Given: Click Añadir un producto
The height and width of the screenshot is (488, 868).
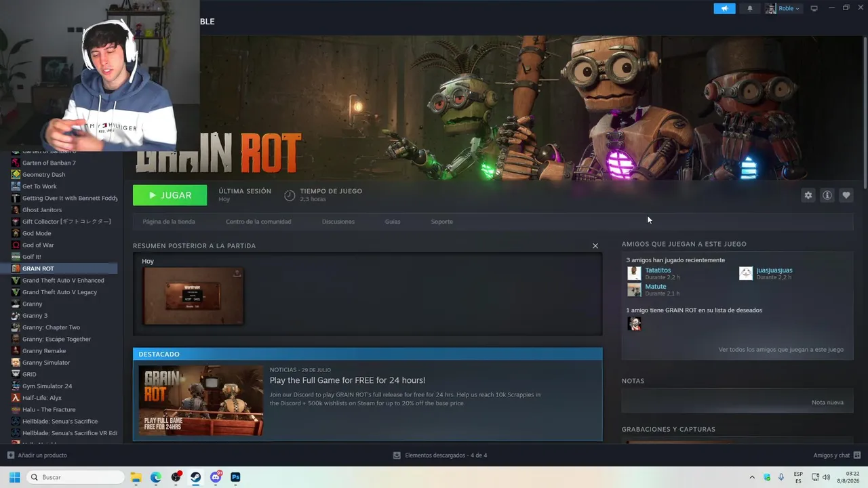Looking at the screenshot, I should pyautogui.click(x=37, y=455).
